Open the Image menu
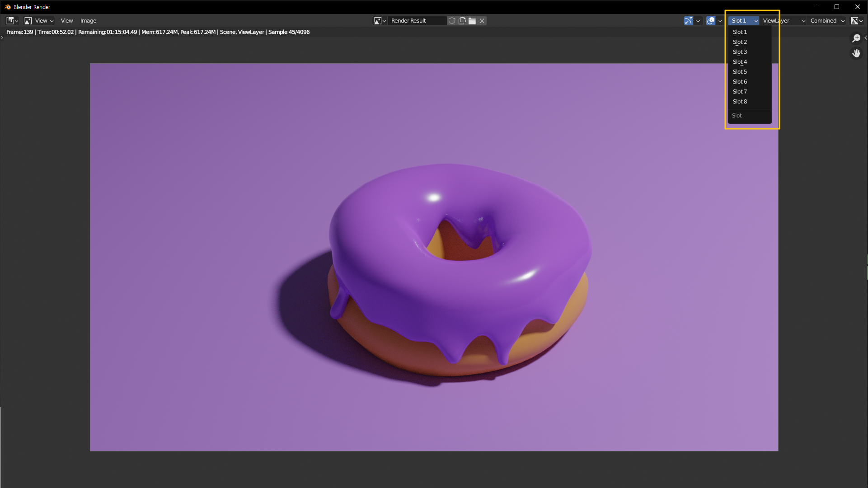This screenshot has height=488, width=868. pyautogui.click(x=88, y=21)
